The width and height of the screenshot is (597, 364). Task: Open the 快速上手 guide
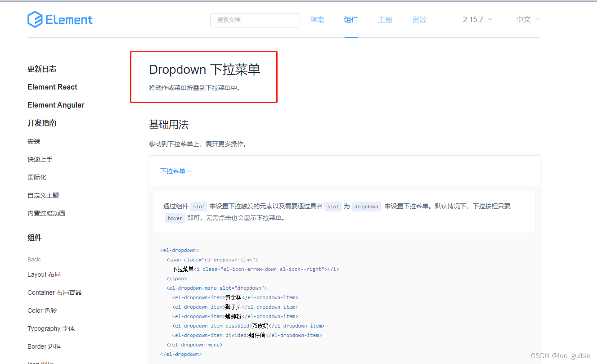pos(40,159)
